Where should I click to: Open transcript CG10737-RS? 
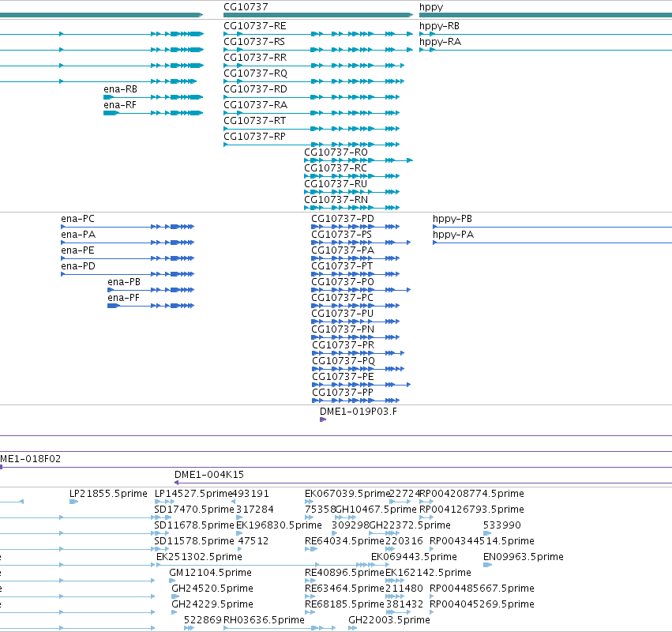pyautogui.click(x=254, y=42)
